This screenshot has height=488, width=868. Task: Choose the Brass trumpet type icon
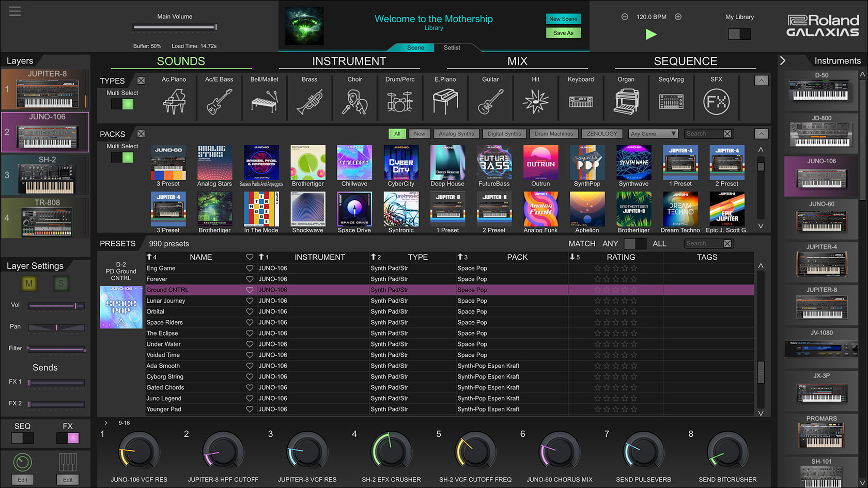[309, 101]
